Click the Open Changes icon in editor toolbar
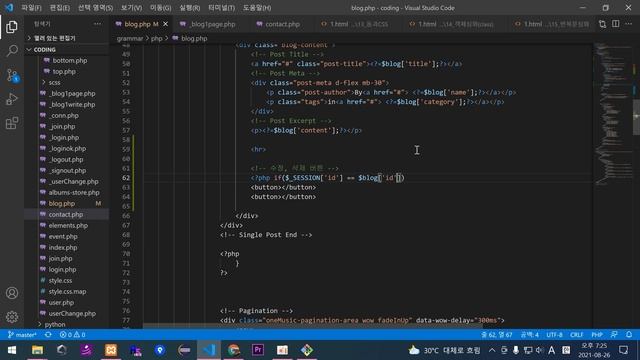Image resolution: width=640 pixels, height=360 pixels. coord(602,24)
